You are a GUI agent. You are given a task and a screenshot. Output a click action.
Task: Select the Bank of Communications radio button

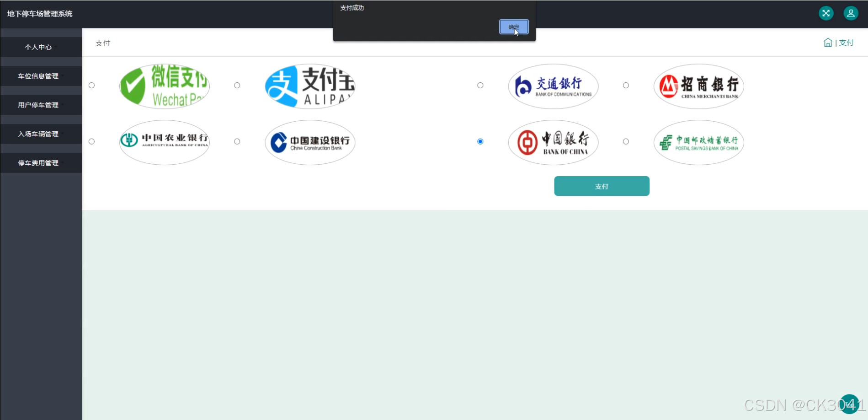click(480, 85)
